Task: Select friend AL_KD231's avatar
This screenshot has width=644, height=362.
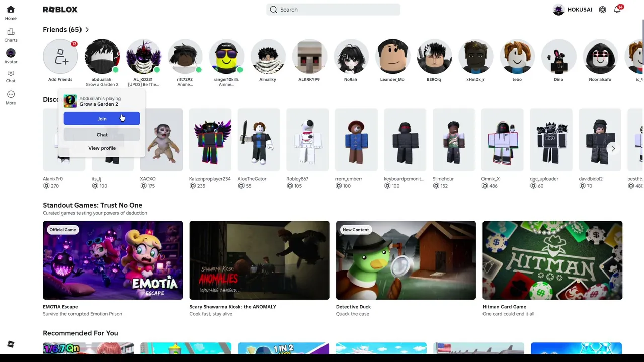Action: [x=143, y=56]
